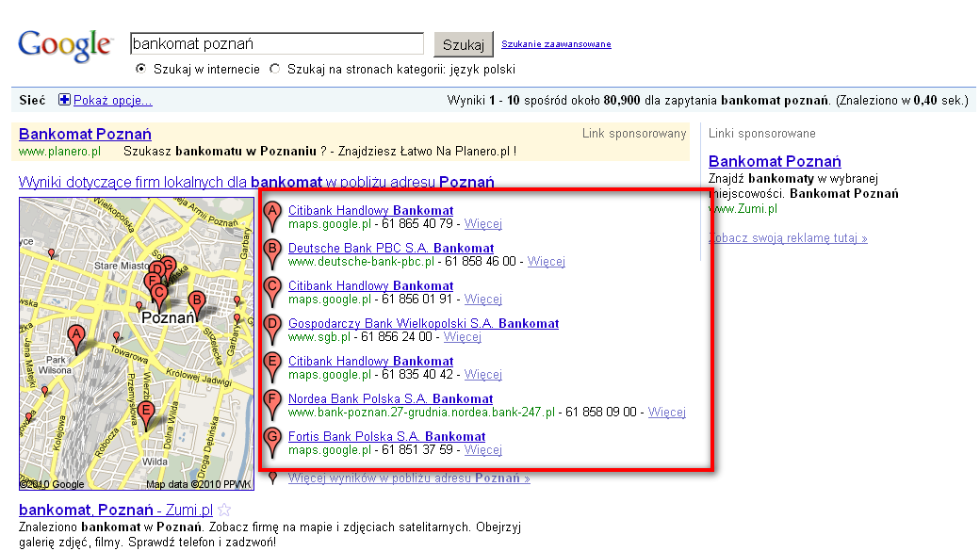This screenshot has height=551, width=980.
Task: Click marker D icon beside Gospodarczy Bank result
Action: tap(272, 329)
